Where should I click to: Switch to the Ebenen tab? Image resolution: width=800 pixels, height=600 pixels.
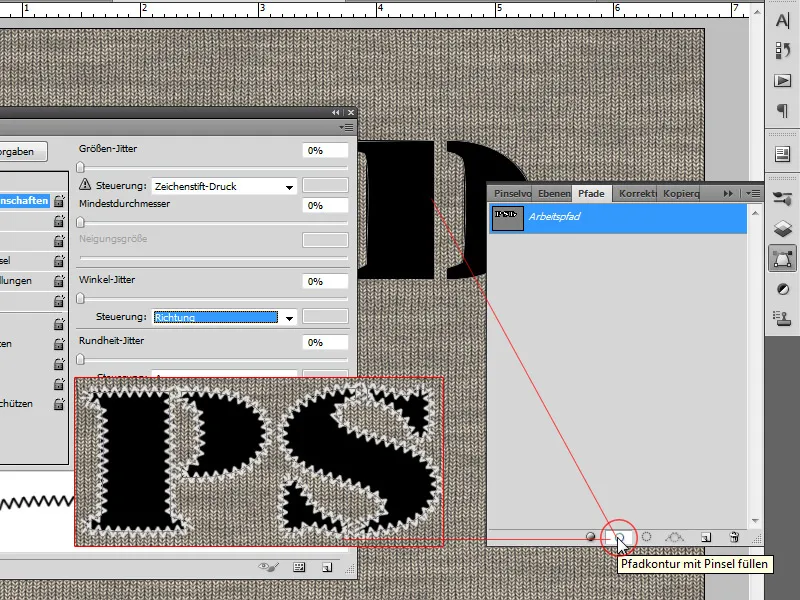(554, 194)
